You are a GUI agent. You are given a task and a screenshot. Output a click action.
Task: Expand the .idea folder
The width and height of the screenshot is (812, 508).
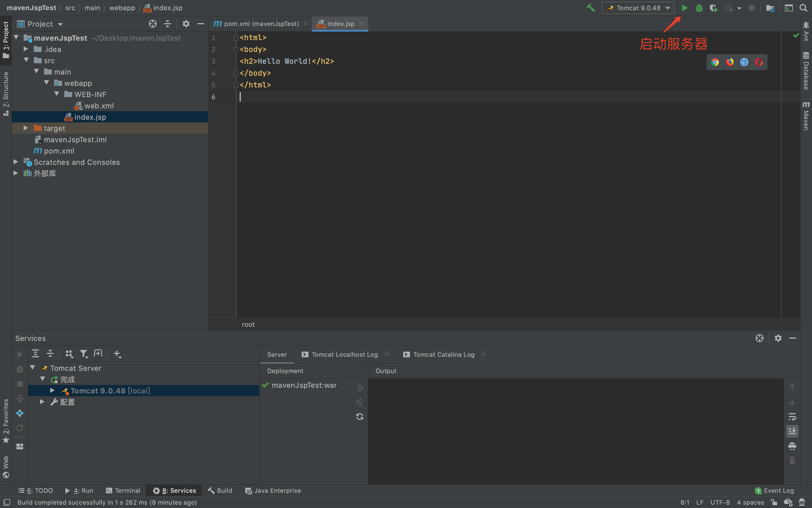26,49
